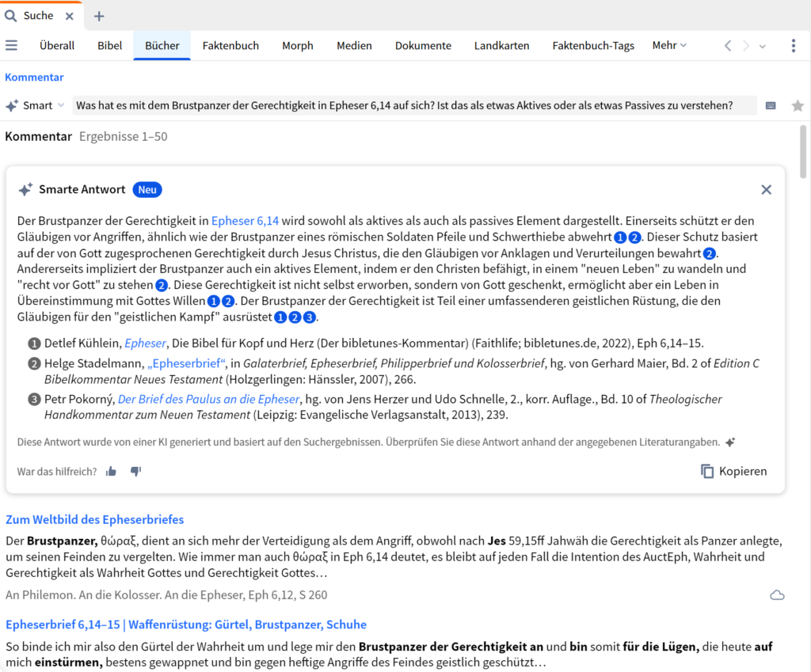
Task: Give thumbs up feedback
Action: [x=111, y=472]
